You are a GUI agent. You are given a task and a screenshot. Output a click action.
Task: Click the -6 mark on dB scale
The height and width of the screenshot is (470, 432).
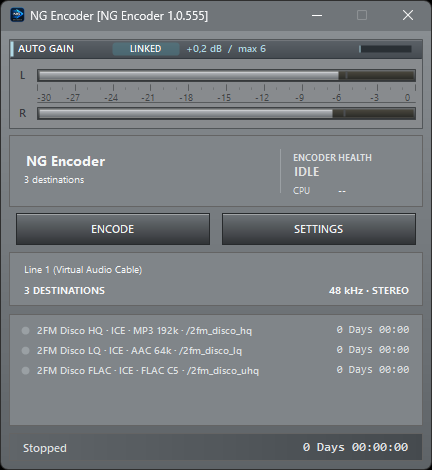click(337, 98)
